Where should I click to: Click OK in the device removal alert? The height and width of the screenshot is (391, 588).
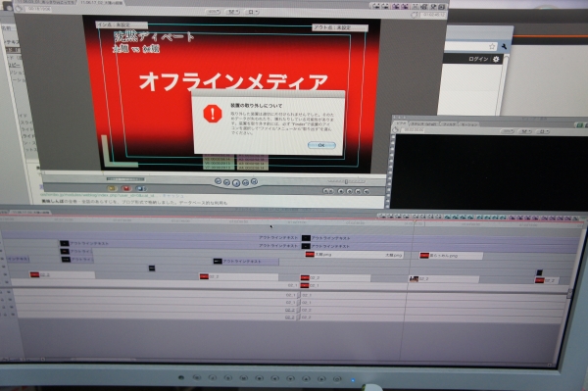pyautogui.click(x=321, y=145)
